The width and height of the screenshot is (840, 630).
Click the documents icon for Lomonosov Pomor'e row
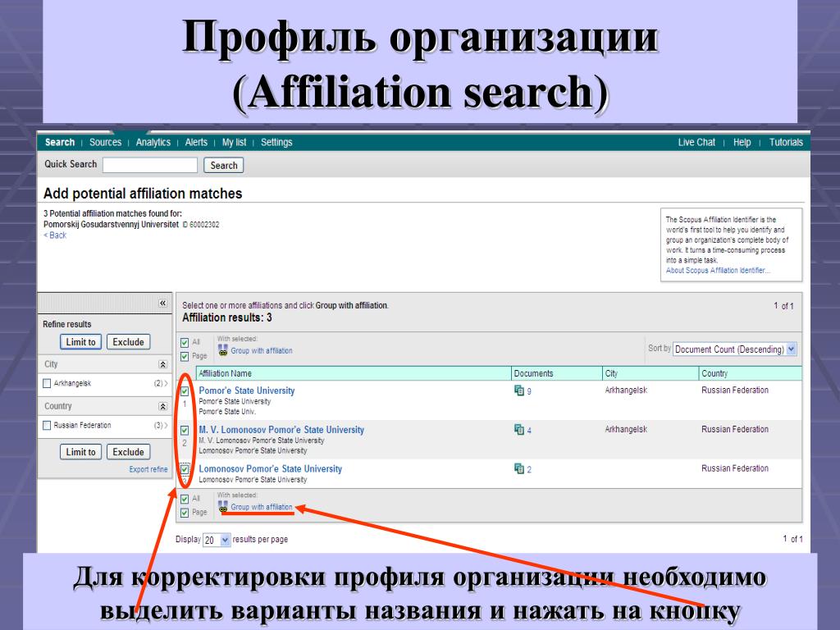point(518,468)
